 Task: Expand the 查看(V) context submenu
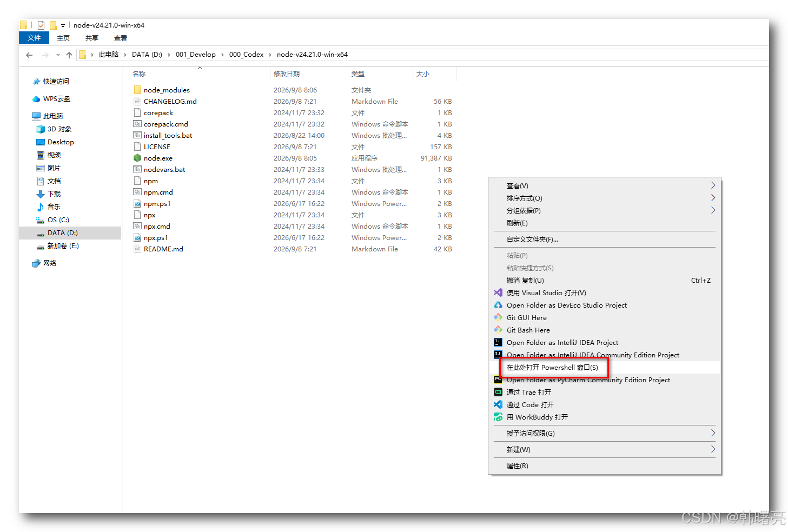tap(605, 185)
